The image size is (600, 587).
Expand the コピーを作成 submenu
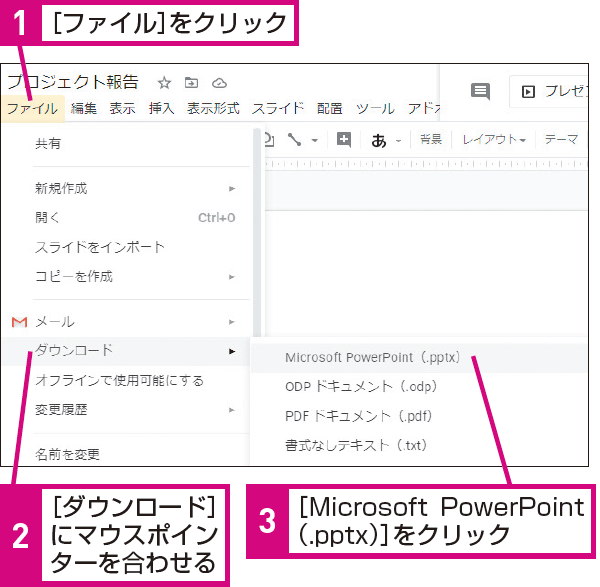pos(126,276)
